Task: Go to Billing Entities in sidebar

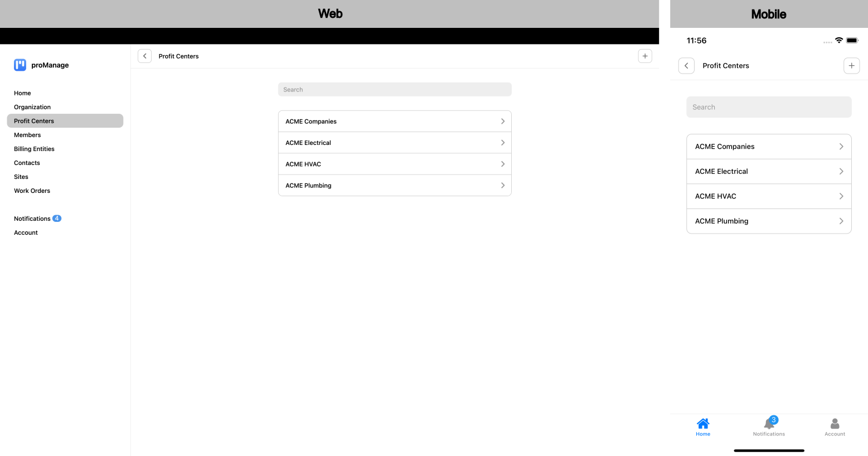Action: pos(34,149)
